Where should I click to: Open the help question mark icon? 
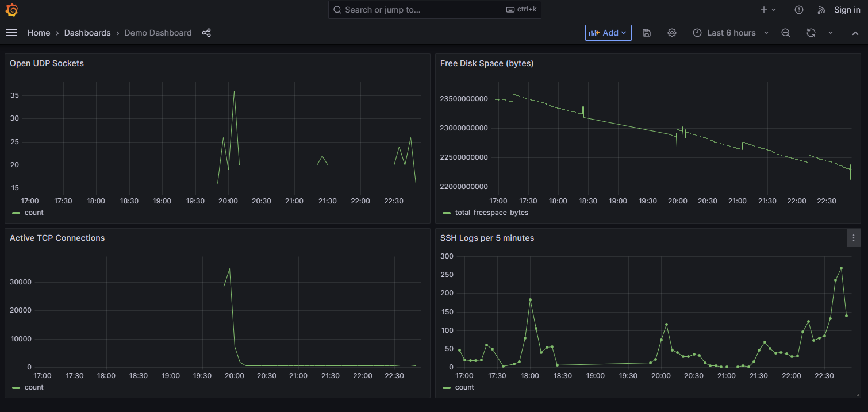pos(798,10)
